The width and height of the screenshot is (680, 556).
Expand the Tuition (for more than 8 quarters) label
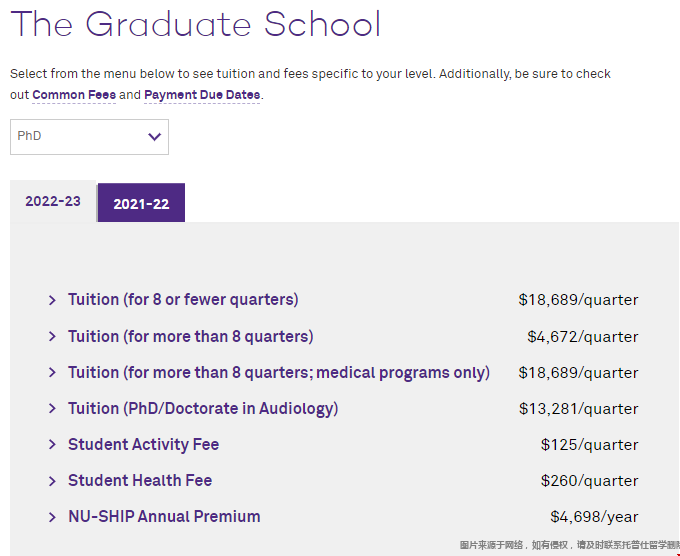click(x=190, y=336)
